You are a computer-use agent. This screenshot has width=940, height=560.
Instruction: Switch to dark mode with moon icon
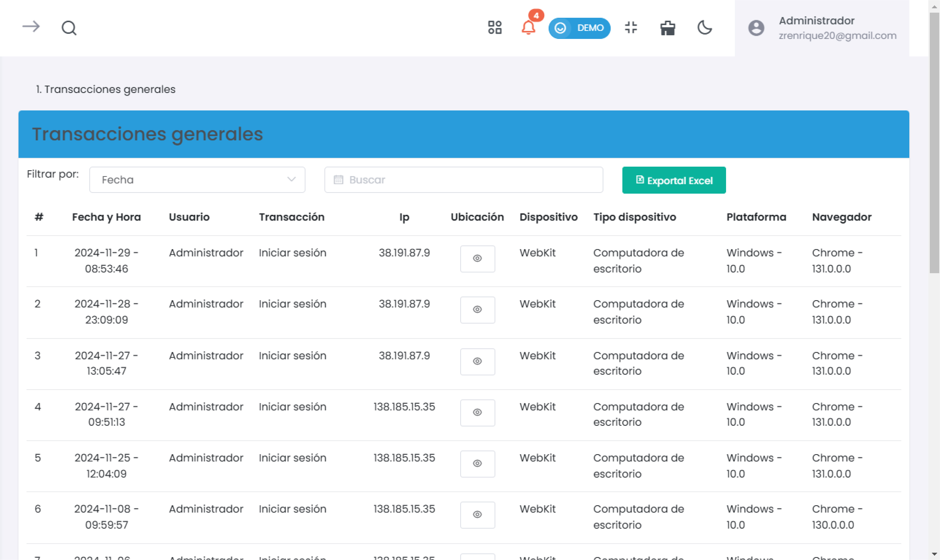click(x=704, y=27)
